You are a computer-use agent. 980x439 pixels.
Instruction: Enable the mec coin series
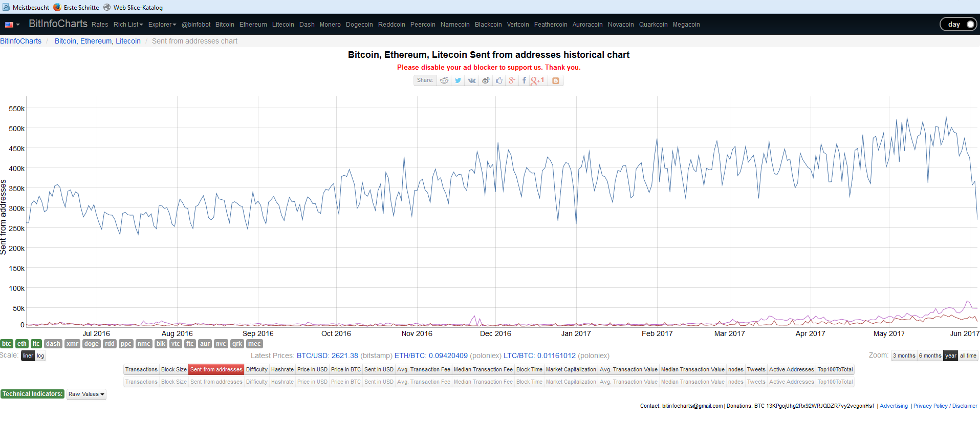[254, 344]
